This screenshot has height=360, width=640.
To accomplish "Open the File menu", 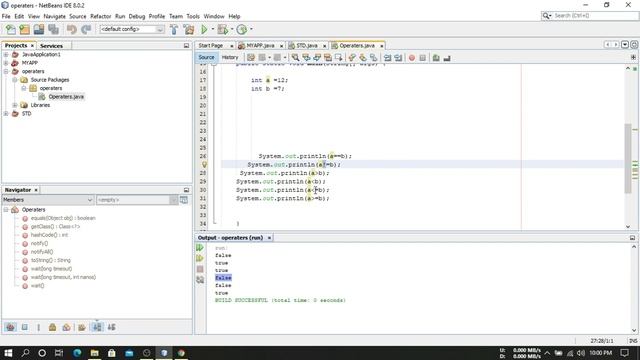I will (x=6, y=16).
